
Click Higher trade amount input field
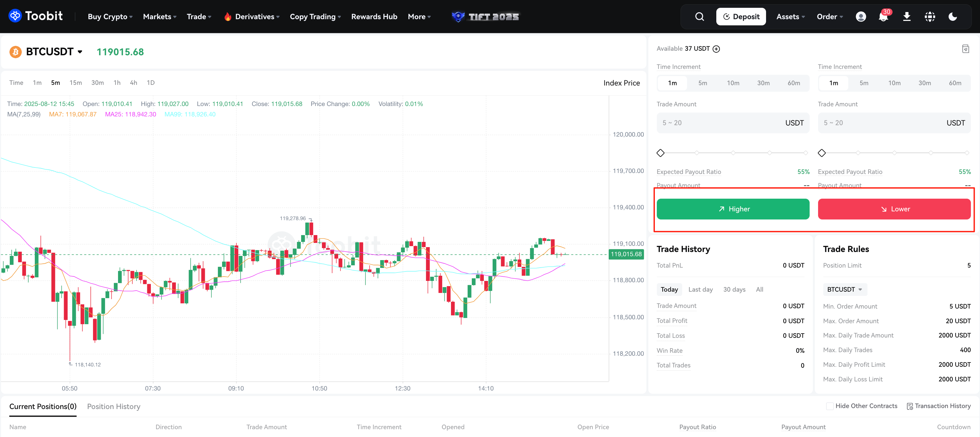(733, 123)
